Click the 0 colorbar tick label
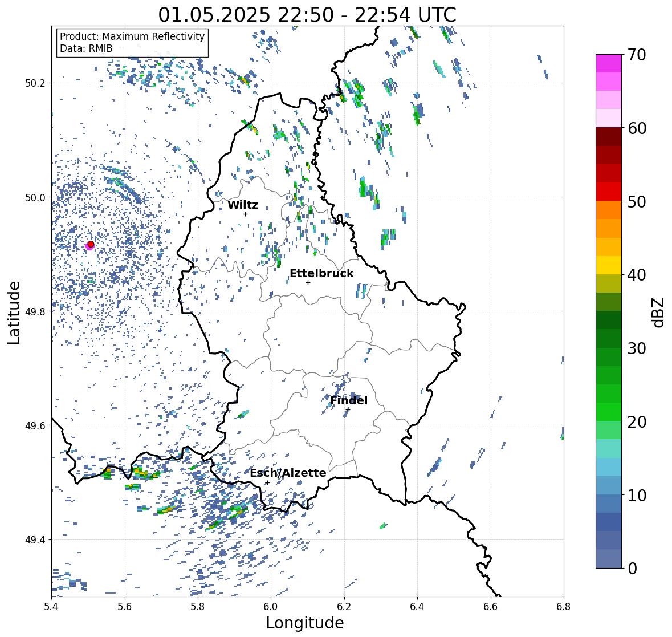Image resolution: width=672 pixels, height=637 pixels. pos(632,569)
